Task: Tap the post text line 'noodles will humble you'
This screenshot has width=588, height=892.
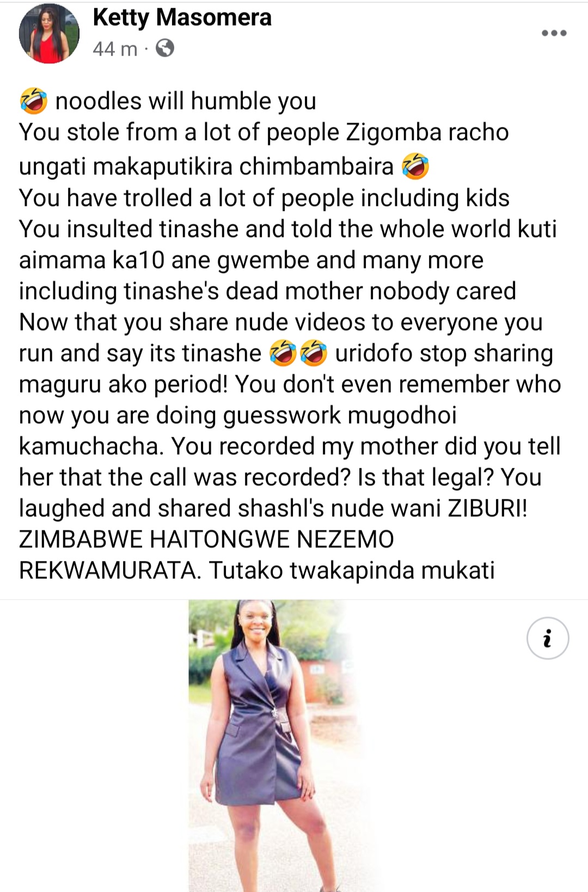Action: pyautogui.click(x=186, y=101)
